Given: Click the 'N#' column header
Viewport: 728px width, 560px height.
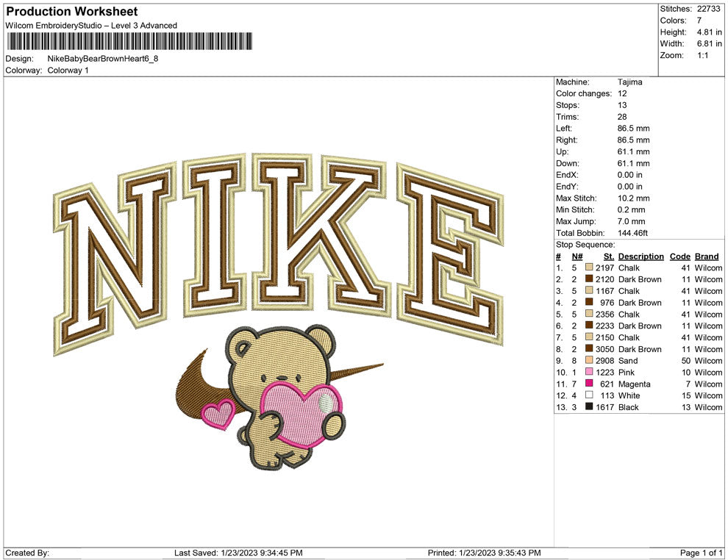Looking at the screenshot, I should (x=577, y=256).
